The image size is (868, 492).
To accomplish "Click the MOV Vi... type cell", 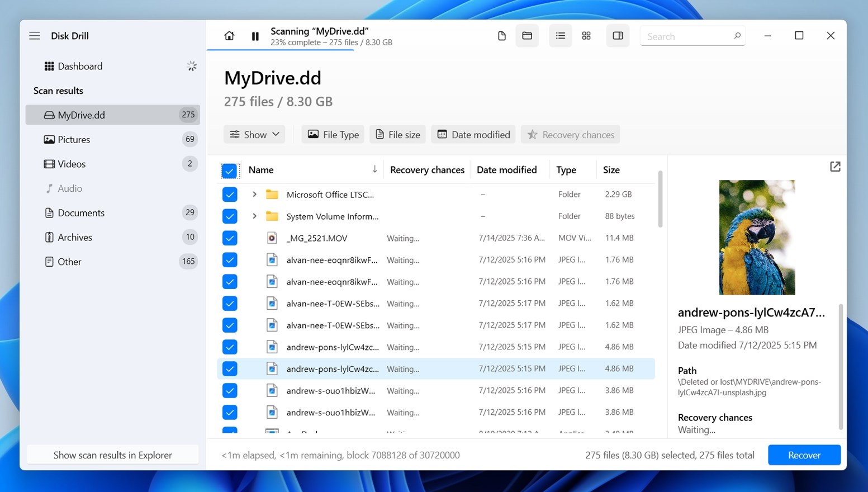I will [575, 238].
